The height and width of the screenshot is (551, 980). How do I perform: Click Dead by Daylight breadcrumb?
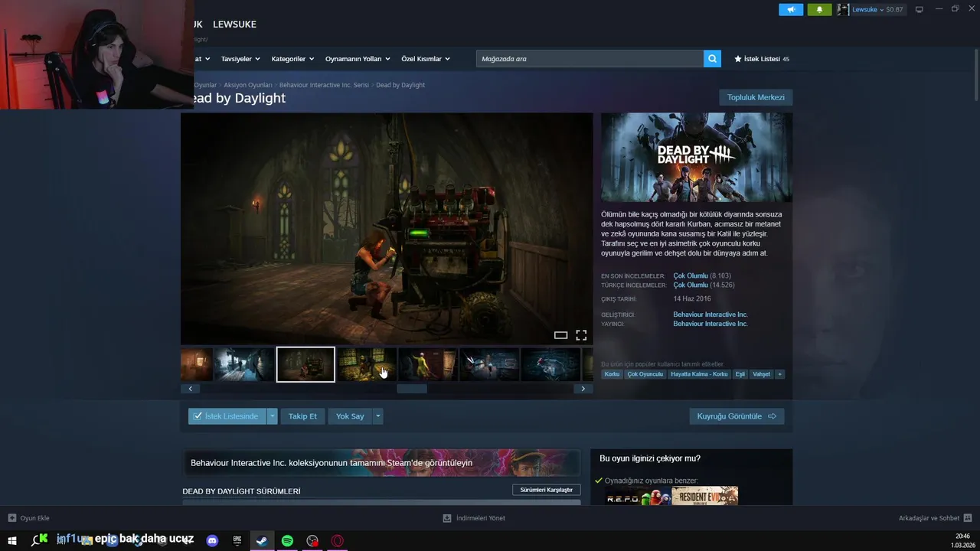pos(400,85)
